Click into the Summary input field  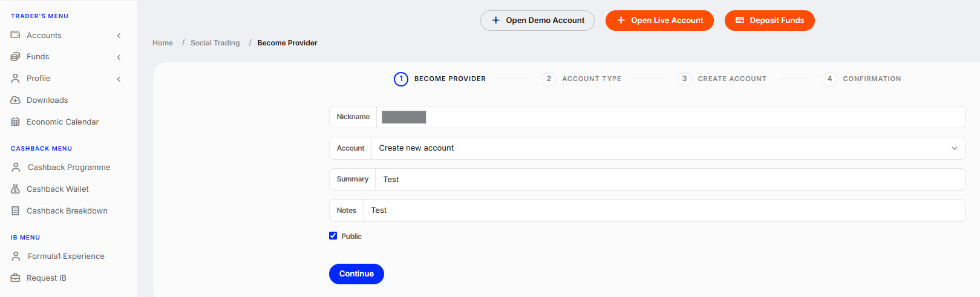click(x=670, y=180)
